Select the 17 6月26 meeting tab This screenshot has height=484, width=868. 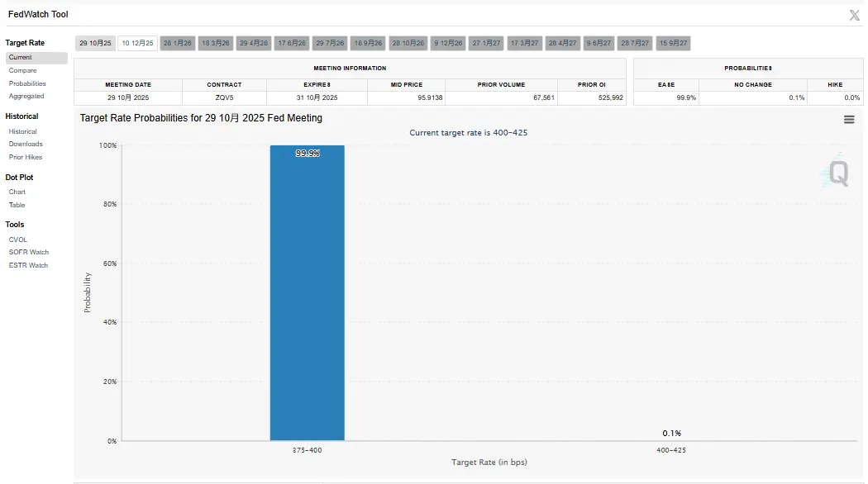point(292,43)
